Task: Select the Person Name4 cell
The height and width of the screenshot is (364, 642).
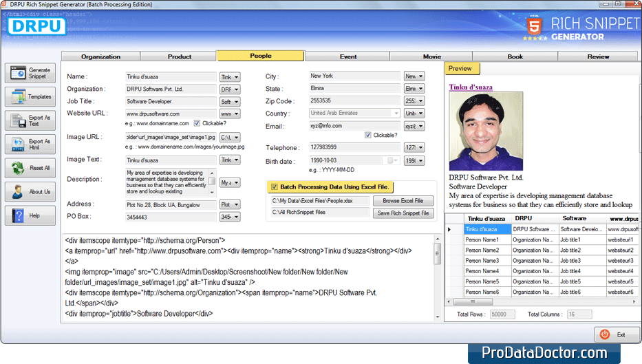Action: click(487, 271)
